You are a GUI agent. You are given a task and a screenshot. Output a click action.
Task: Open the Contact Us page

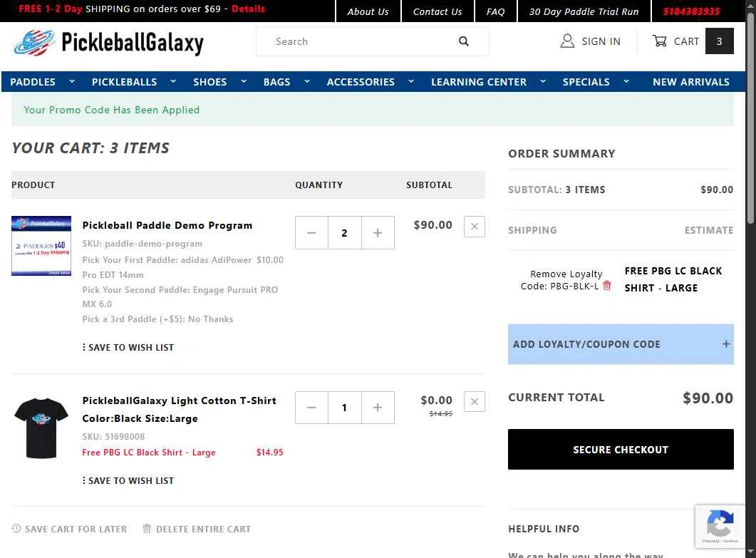[x=437, y=11]
